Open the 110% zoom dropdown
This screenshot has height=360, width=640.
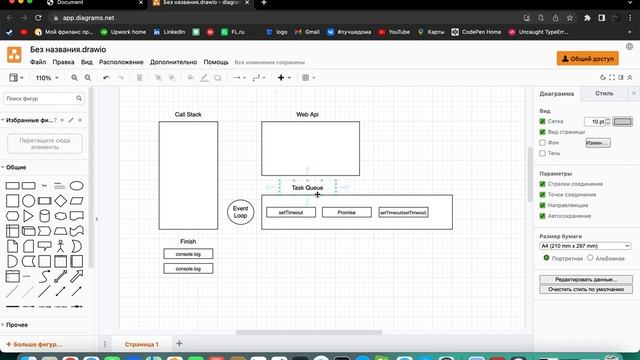click(x=47, y=78)
